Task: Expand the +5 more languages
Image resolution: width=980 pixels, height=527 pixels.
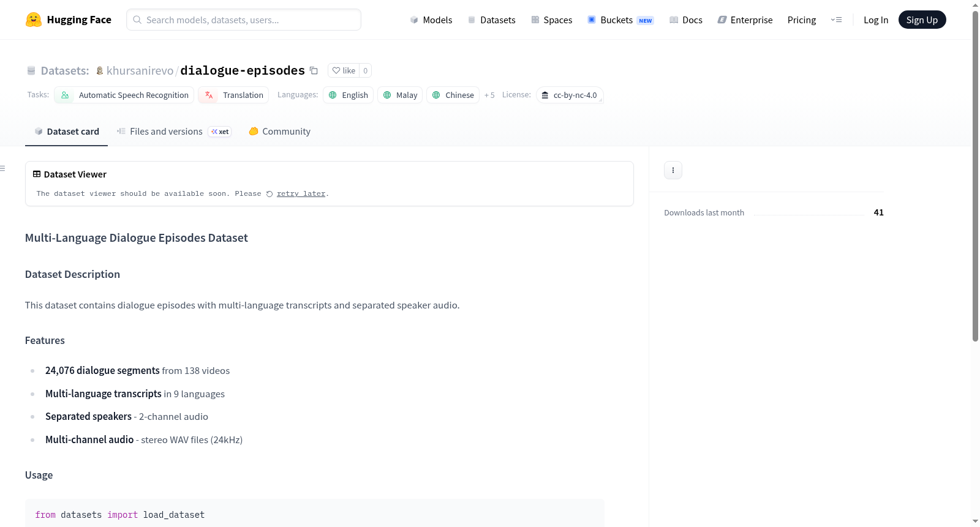Action: 489,95
